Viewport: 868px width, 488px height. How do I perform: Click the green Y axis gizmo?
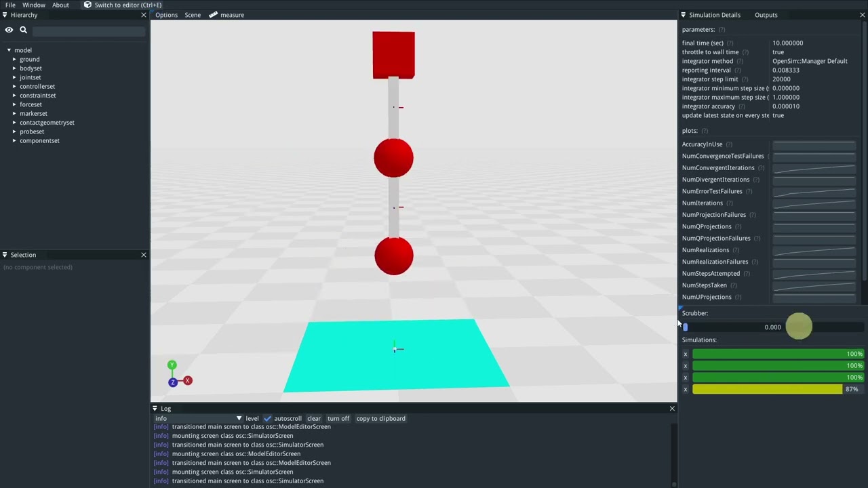(172, 365)
